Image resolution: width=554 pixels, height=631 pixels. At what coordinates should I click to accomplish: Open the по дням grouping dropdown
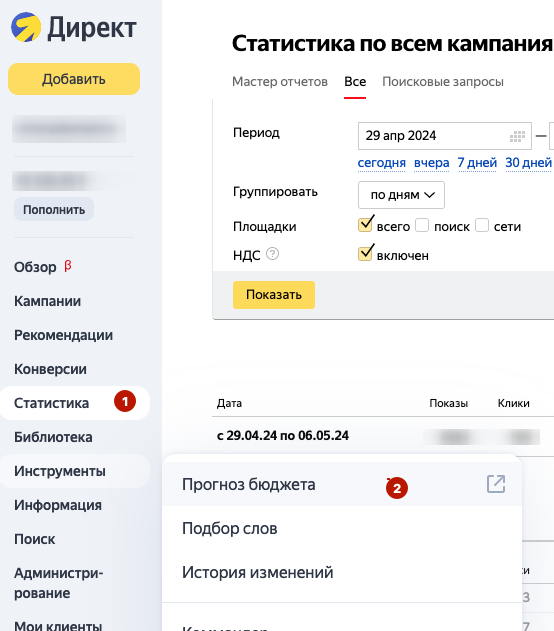tap(401, 195)
